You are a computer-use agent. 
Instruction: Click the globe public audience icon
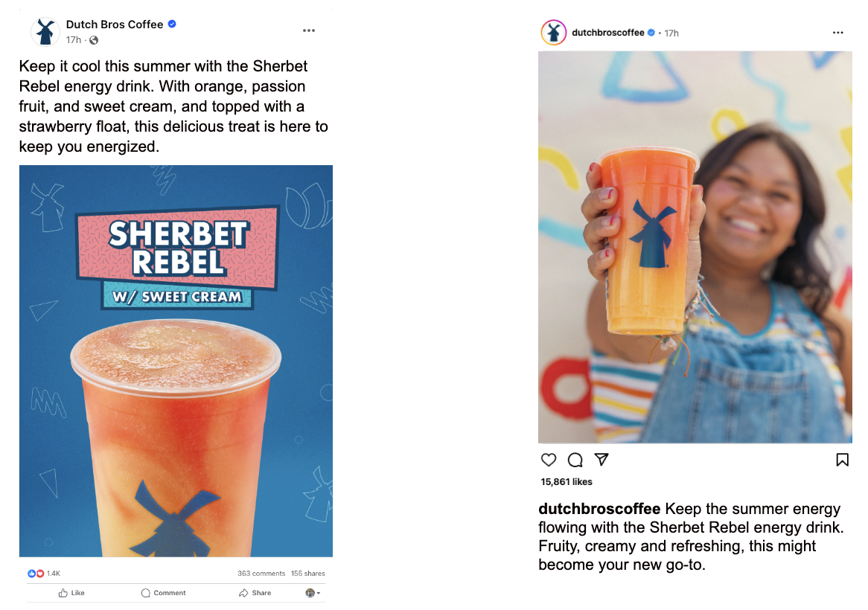(94, 40)
